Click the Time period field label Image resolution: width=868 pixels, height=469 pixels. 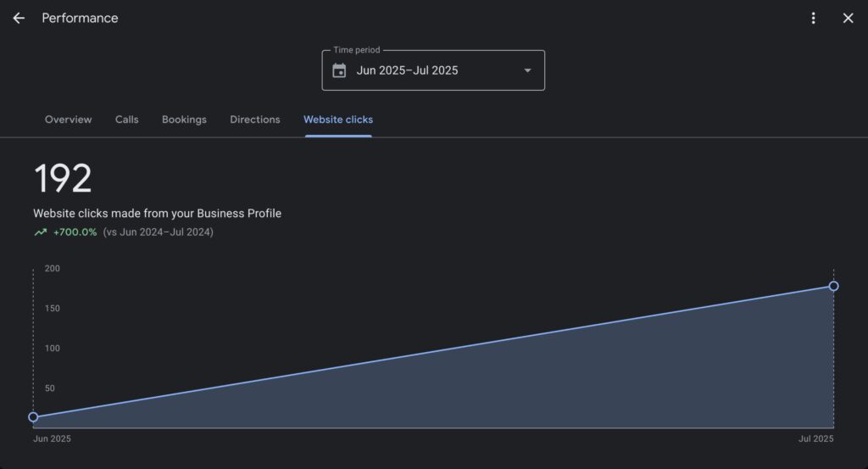pyautogui.click(x=357, y=50)
